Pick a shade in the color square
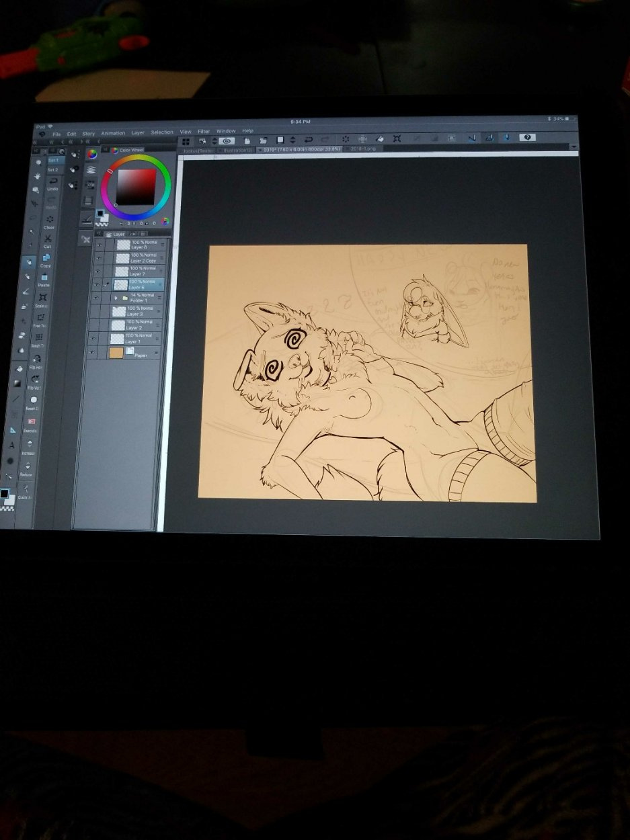This screenshot has height=840, width=630. pos(136,187)
